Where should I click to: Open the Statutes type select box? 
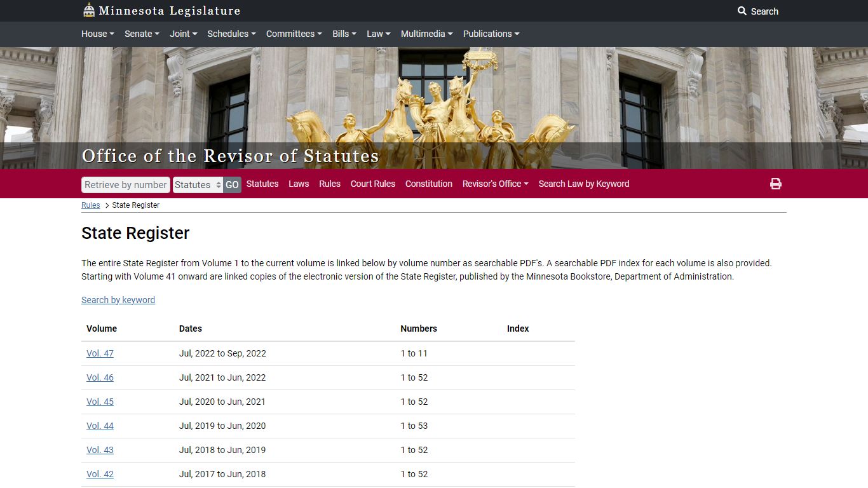pos(198,185)
